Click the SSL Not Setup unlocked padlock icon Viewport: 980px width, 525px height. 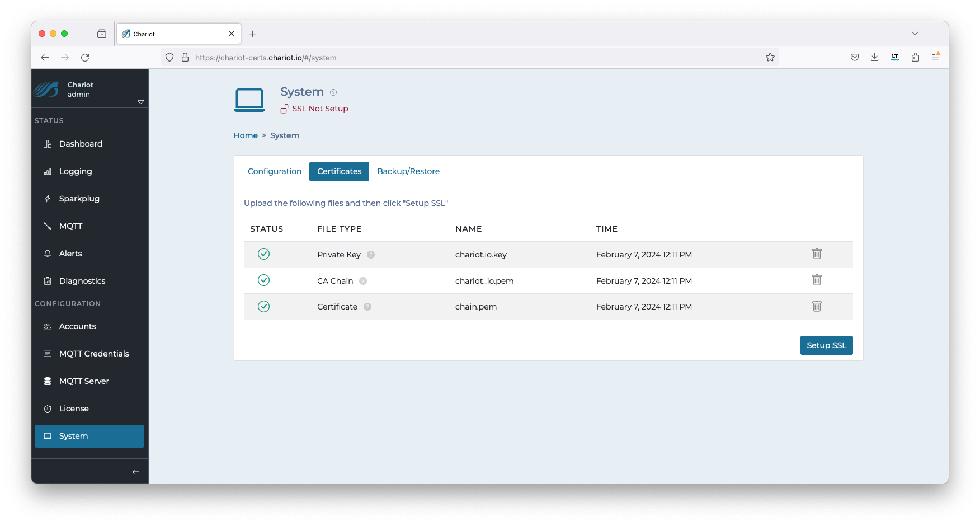click(285, 109)
